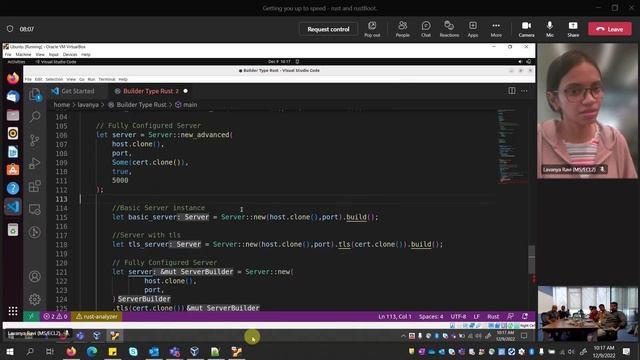The width and height of the screenshot is (640, 360).
Task: Show Applications grid in Ubuntu dock
Action: 13,311
